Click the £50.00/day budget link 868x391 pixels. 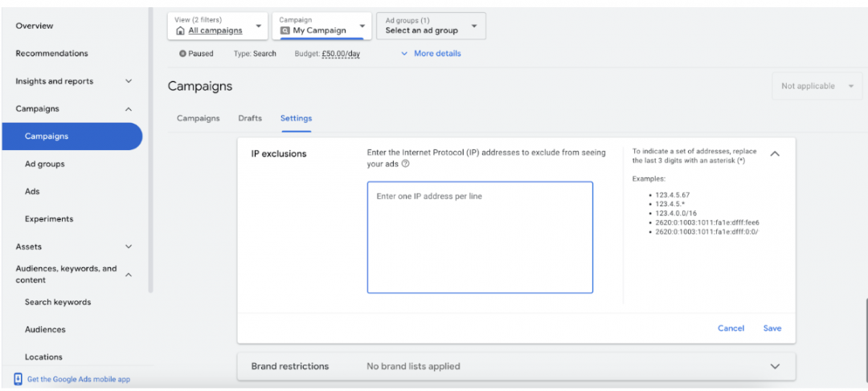(x=341, y=55)
